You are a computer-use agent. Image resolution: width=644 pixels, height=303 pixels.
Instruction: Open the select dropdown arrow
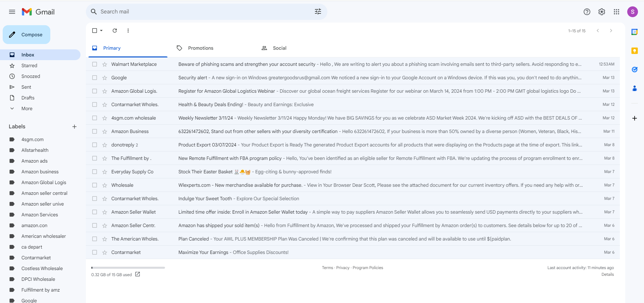[x=101, y=31]
